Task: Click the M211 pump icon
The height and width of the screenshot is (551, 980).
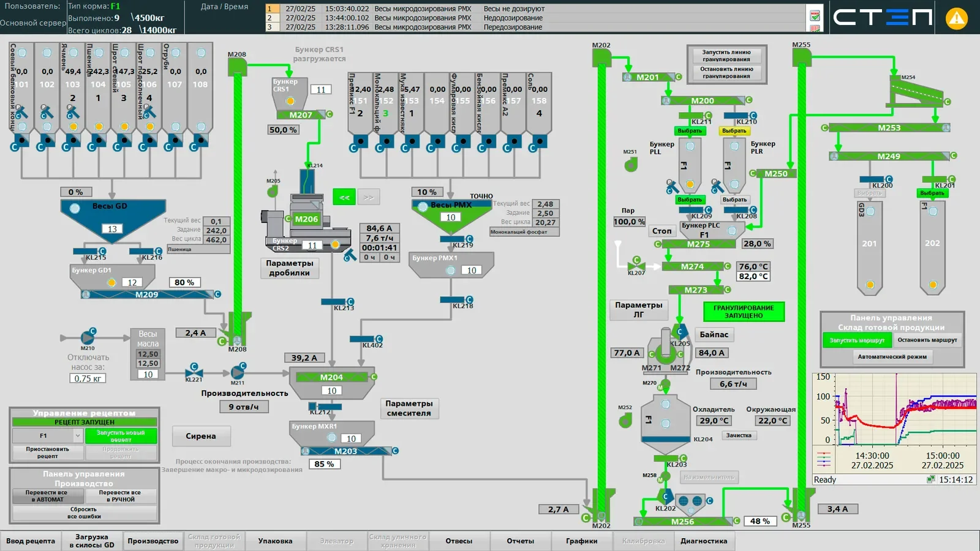Action: [238, 372]
